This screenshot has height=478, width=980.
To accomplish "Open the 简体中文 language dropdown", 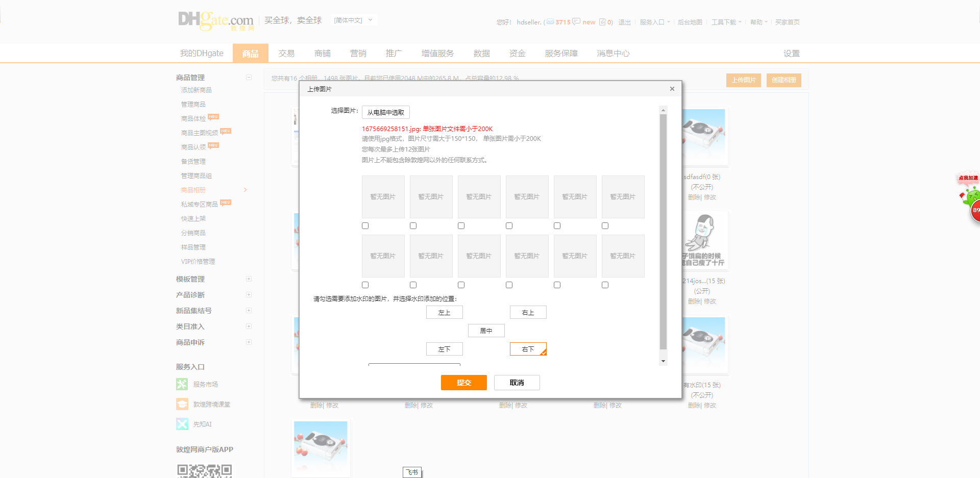I will 353,20.
